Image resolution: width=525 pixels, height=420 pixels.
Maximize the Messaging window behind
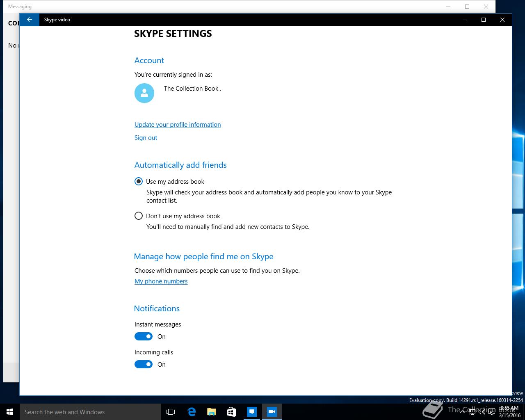[x=467, y=7]
